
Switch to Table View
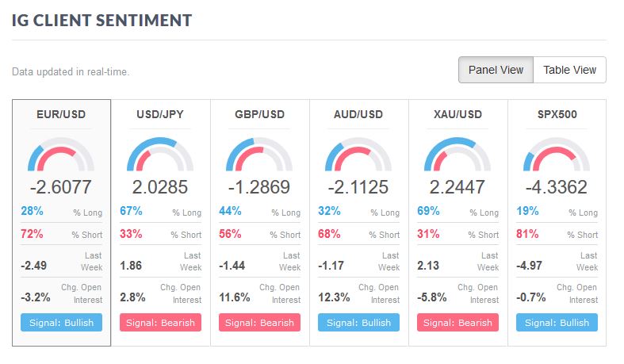[x=569, y=70]
